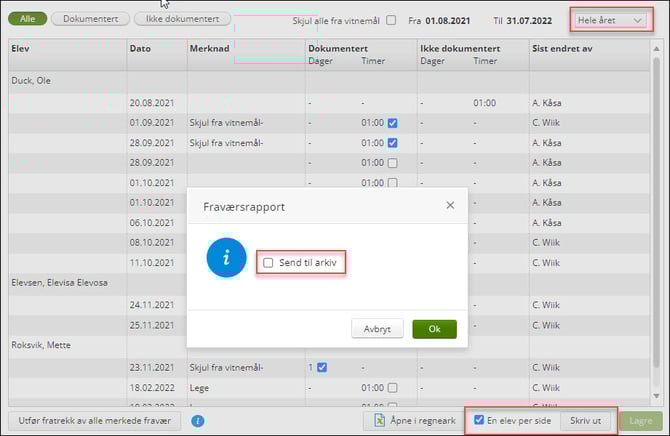
Task: Uncheck documented days checkbox for 23.11.2021
Action: (322, 367)
